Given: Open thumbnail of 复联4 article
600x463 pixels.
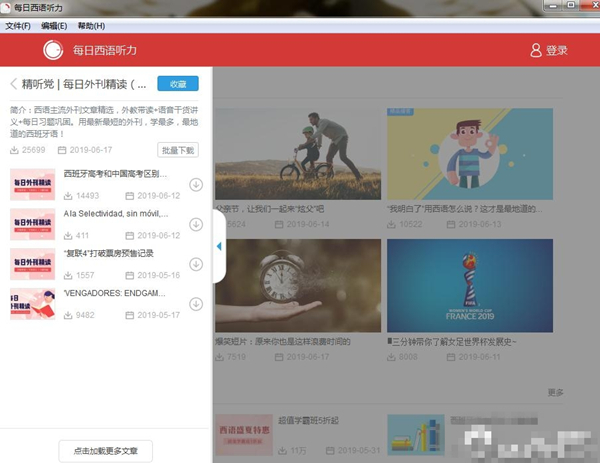Looking at the screenshot, I should tap(33, 264).
